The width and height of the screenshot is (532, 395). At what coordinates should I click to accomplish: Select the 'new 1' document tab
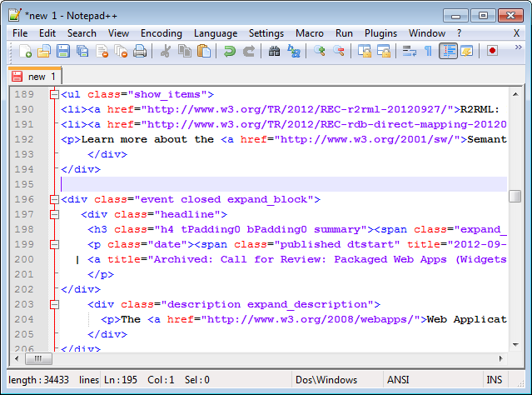(35, 77)
